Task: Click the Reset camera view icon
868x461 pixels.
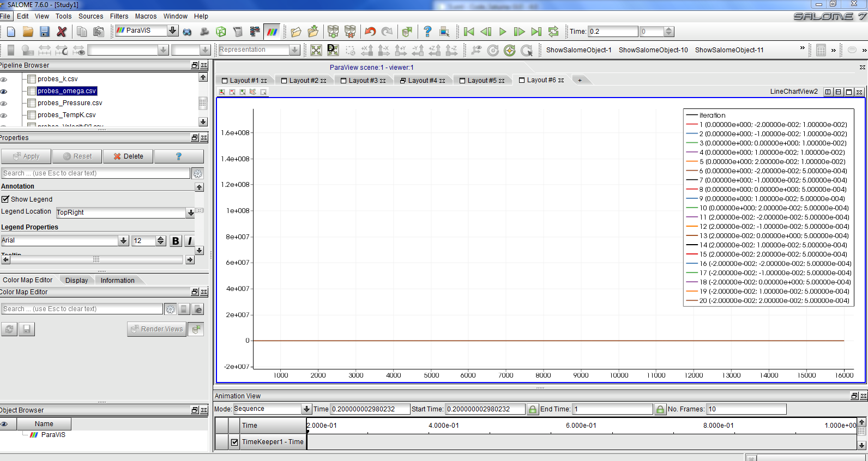Action: (316, 50)
